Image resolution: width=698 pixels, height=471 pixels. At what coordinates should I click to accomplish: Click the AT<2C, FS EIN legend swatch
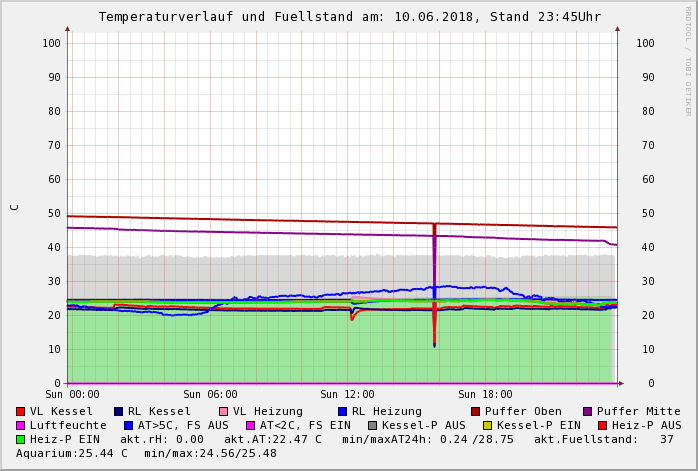pyautogui.click(x=250, y=426)
